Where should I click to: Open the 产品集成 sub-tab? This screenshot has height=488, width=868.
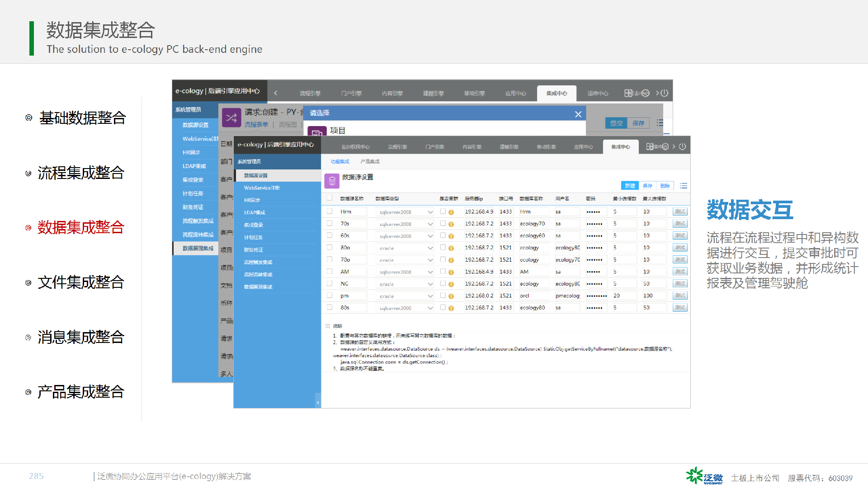click(x=370, y=161)
